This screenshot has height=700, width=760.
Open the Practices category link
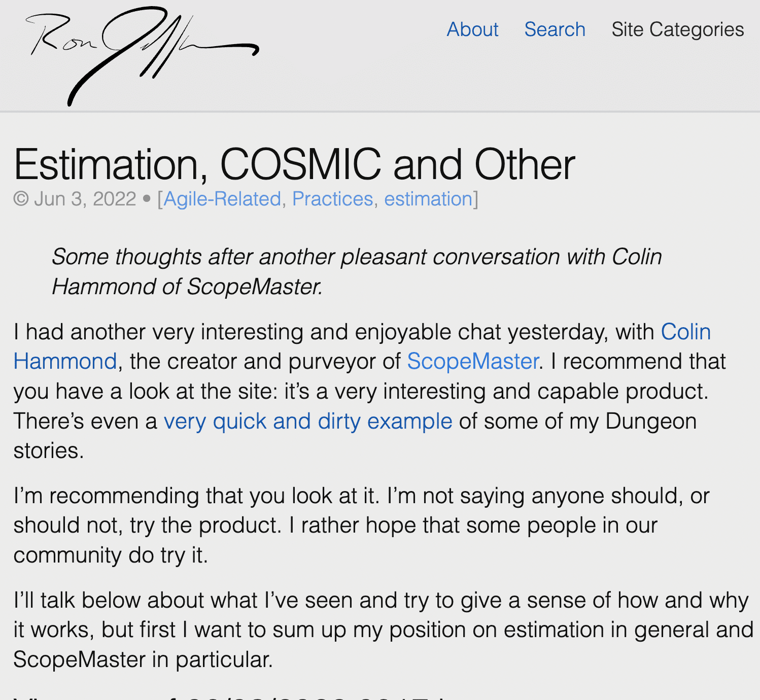click(333, 199)
